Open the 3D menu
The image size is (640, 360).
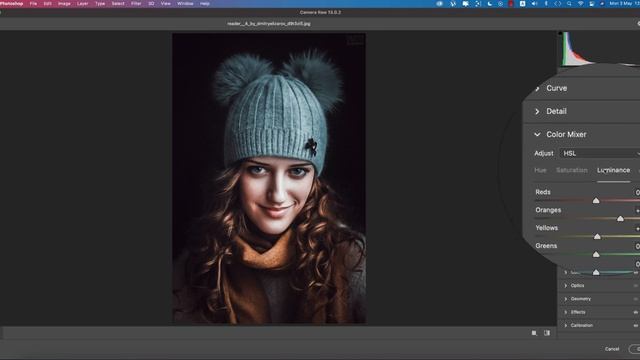[151, 4]
